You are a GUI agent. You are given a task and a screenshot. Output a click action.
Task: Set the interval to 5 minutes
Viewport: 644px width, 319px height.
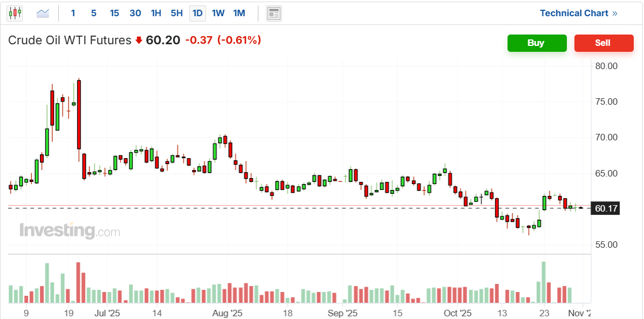pos(94,13)
